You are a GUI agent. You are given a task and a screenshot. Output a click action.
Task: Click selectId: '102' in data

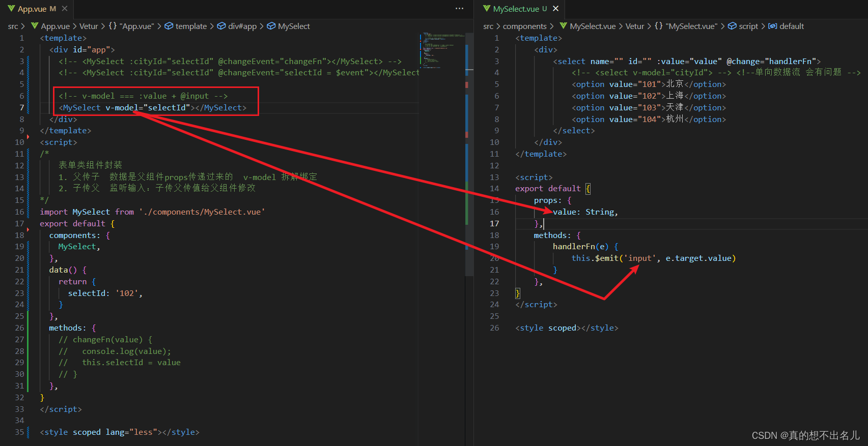105,293
